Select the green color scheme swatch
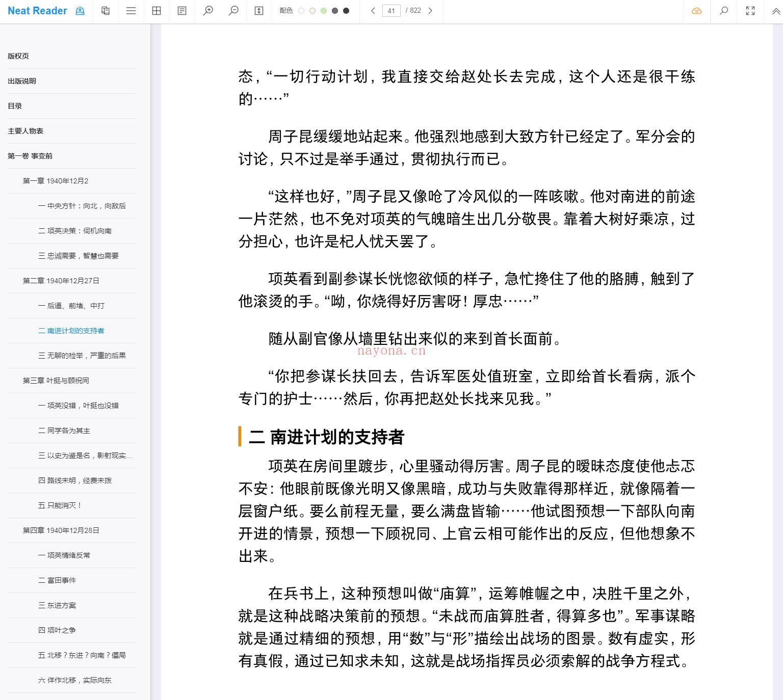Viewport: 783px width, 700px height. coord(324,11)
